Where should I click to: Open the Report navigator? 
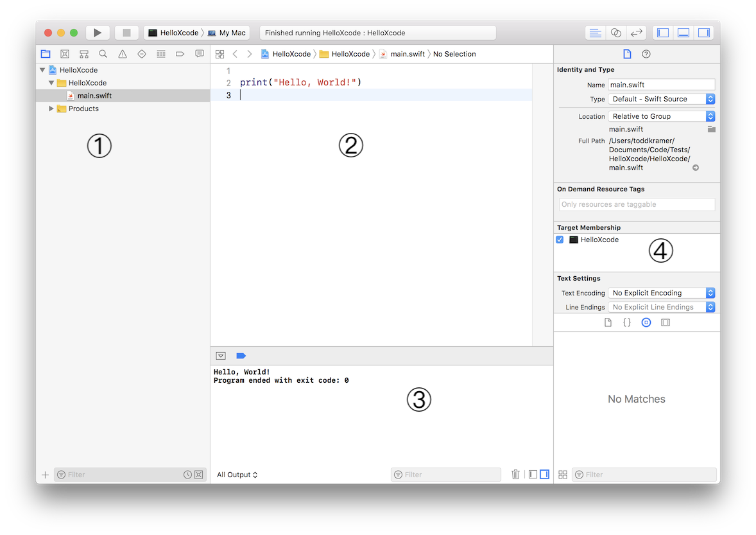click(200, 54)
